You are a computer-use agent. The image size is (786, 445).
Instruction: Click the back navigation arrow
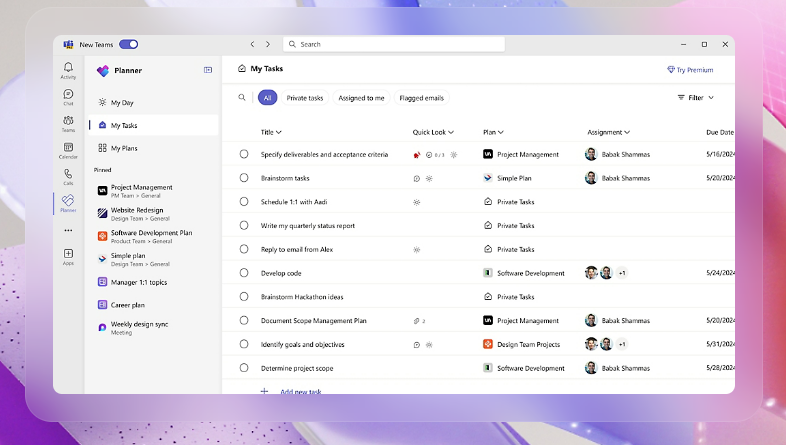pyautogui.click(x=253, y=44)
